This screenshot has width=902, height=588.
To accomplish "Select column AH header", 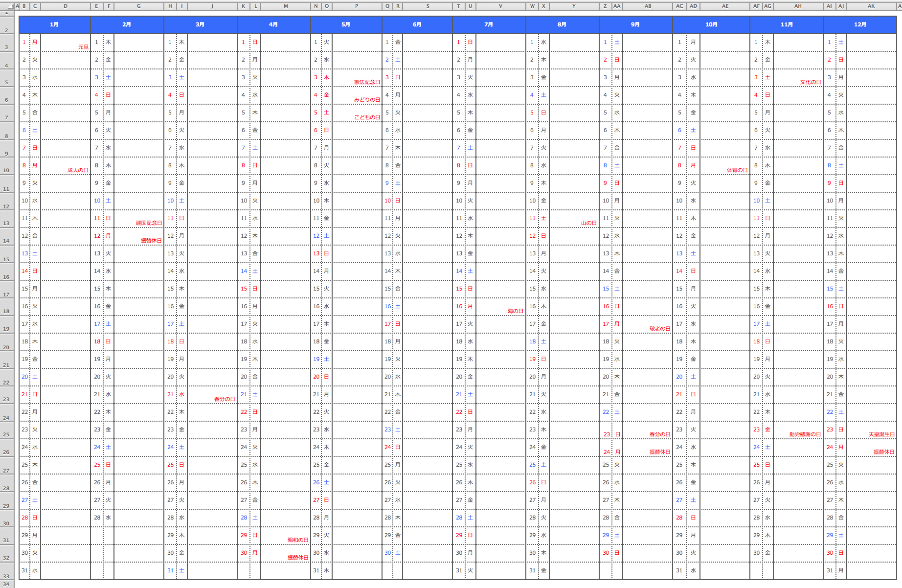I will tap(798, 6).
